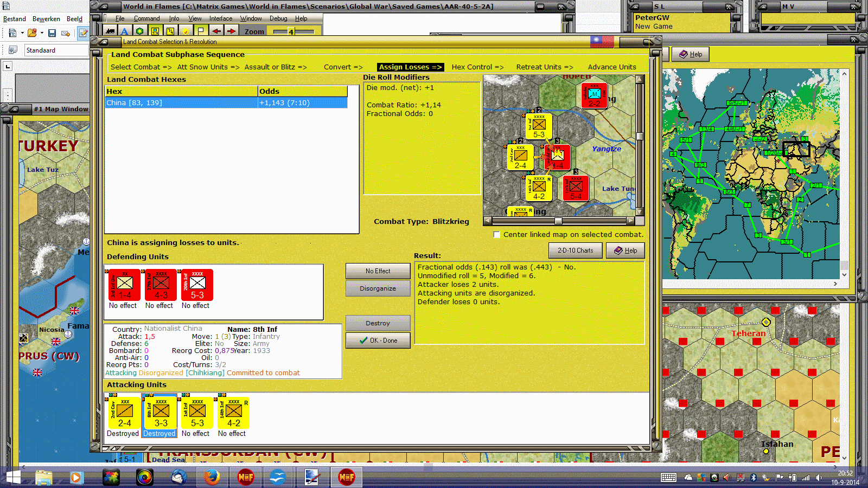Select the 1st Inf 5-3 attacking unit

[197, 413]
